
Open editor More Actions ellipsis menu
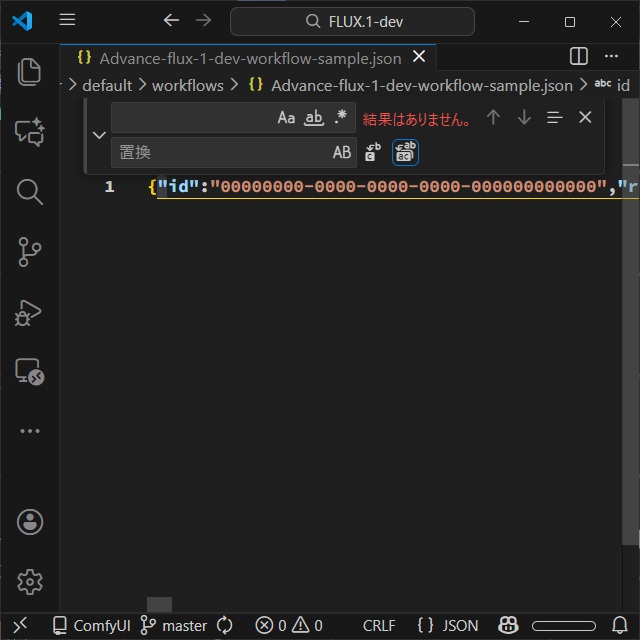tap(612, 56)
